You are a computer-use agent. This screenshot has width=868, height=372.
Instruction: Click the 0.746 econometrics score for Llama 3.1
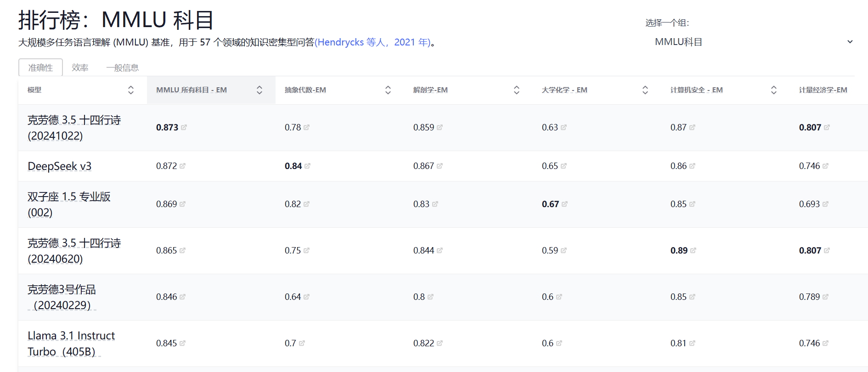click(809, 343)
